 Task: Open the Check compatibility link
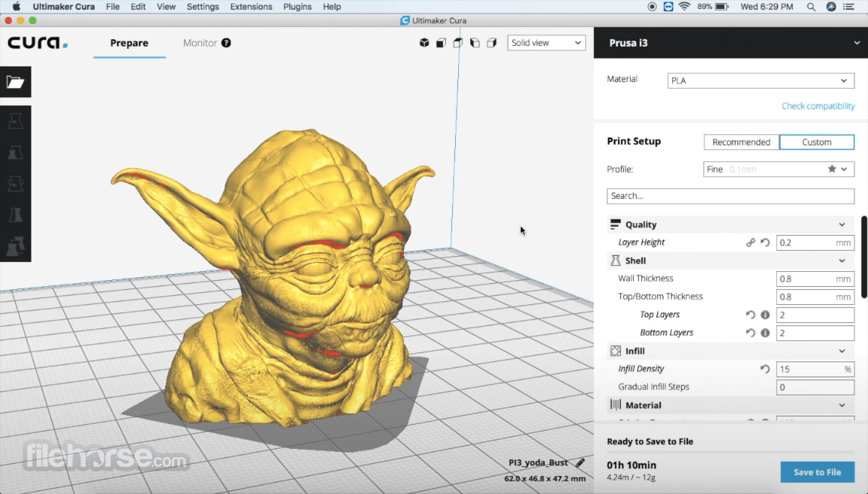tap(818, 105)
